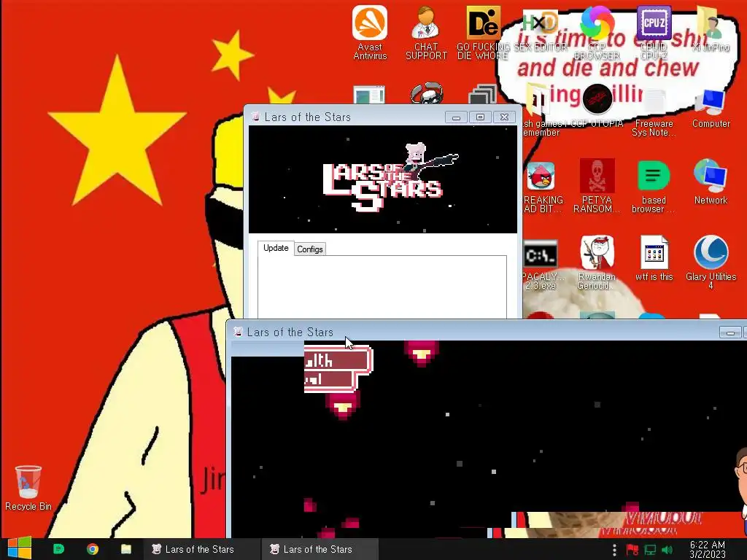This screenshot has width=747, height=560.
Task: Minimize the game Lars of the Stars window
Action: coord(729,332)
